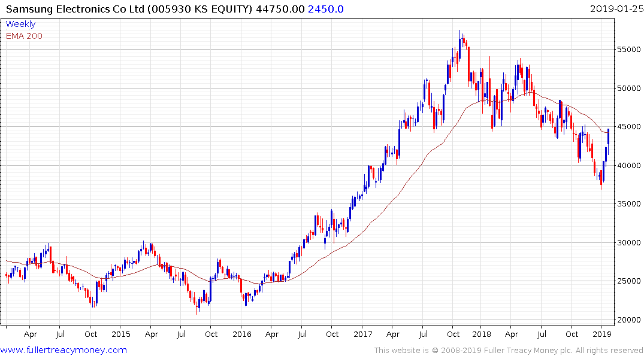Click the 40000 price axis label
This screenshot has height=359, width=644.
[629, 165]
